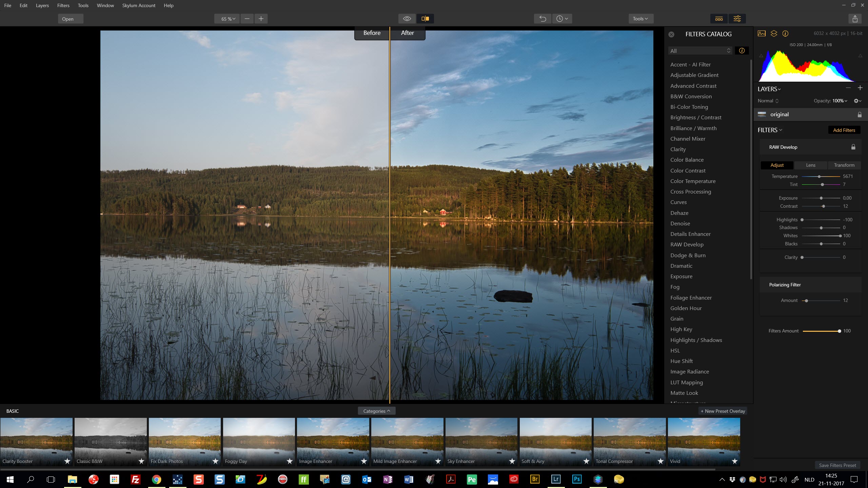
Task: Open the history clock dropdown
Action: coord(562,19)
